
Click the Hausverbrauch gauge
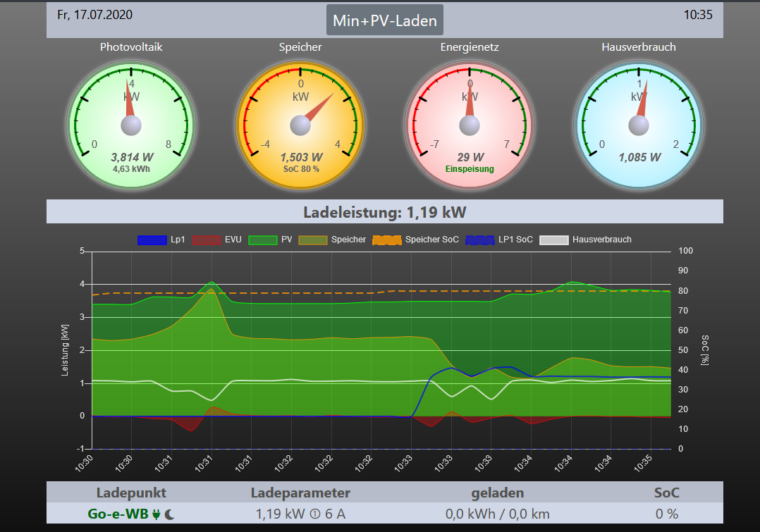coord(639,124)
